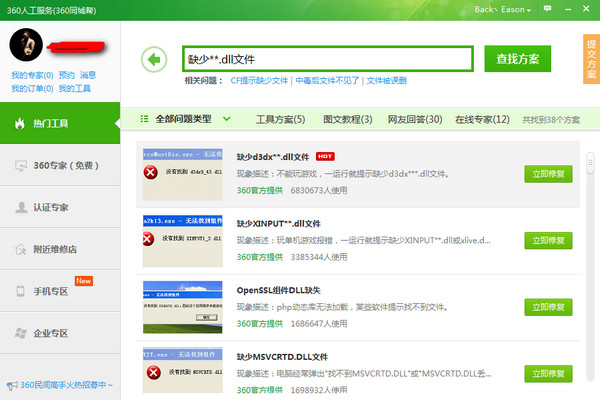Click the person icon beside 认证专家
600x400 pixels.
pyautogui.click(x=21, y=207)
